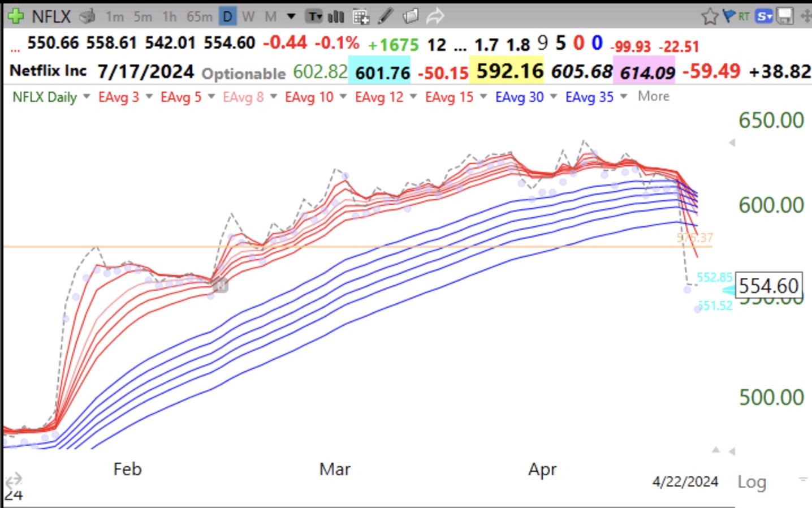
Task: Open the news icon beside NFLX
Action: click(x=87, y=16)
